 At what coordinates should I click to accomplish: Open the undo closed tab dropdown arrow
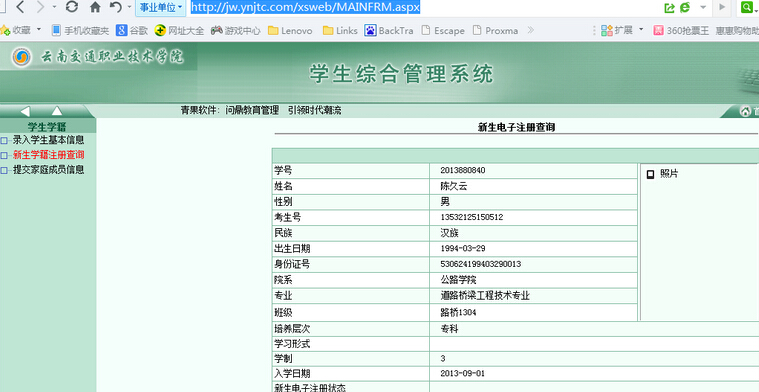click(130, 7)
